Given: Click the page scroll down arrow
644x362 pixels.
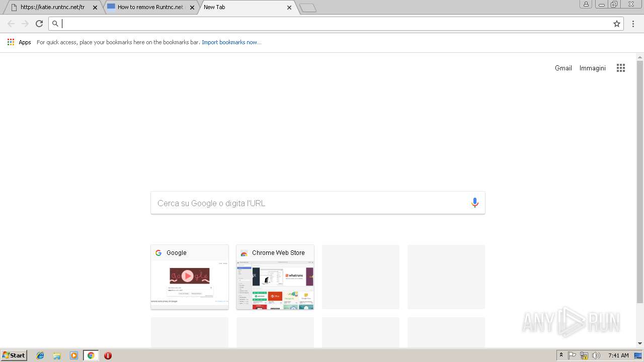Looking at the screenshot, I should 640,343.
